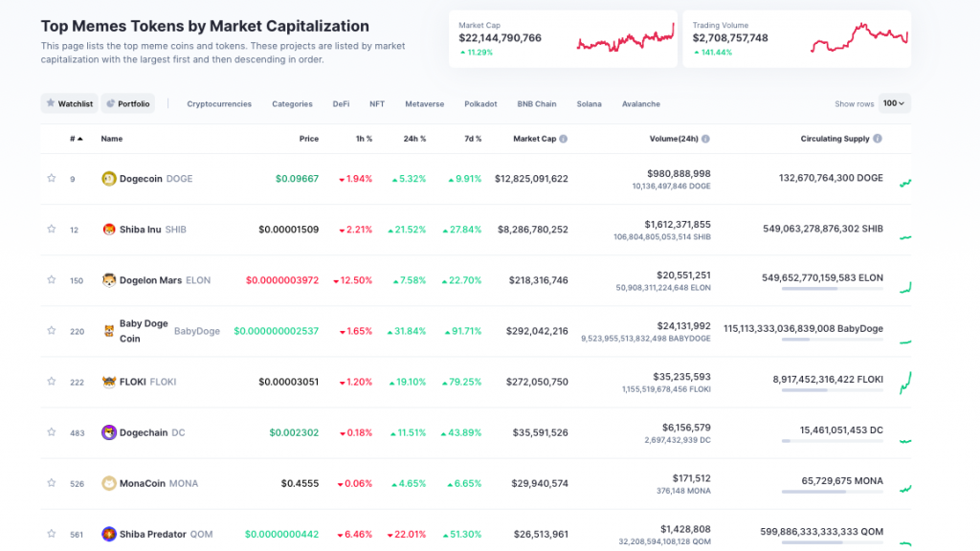Screen dimensions: 980x551
Task: Sort by the 1h % column
Action: tap(364, 139)
